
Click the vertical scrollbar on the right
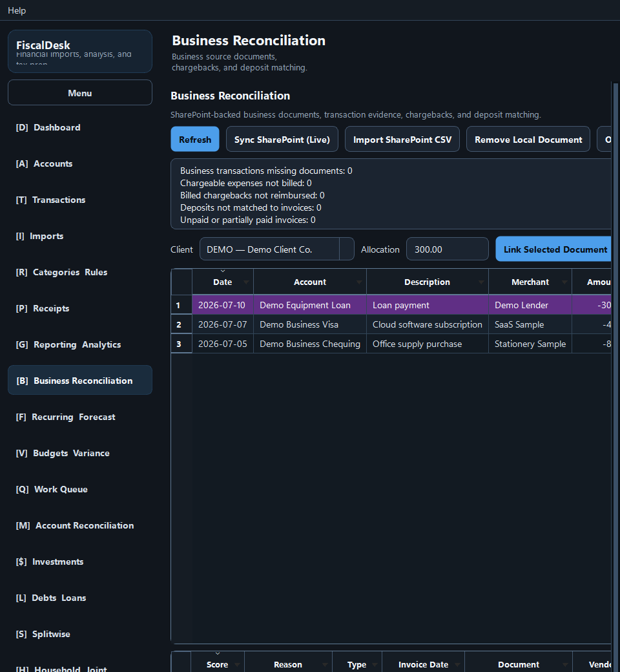(615, 377)
